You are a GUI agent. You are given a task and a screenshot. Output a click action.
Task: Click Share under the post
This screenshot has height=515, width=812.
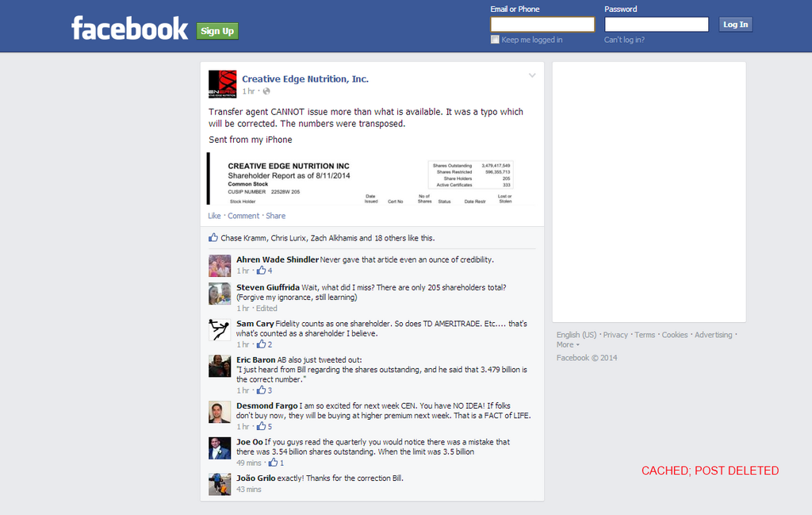point(275,216)
